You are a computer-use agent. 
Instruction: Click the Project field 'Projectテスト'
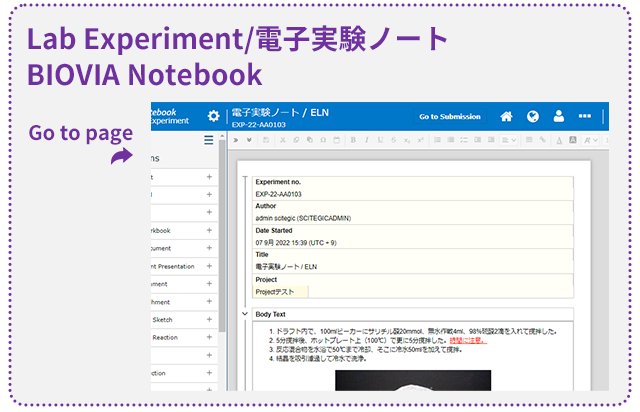click(280, 292)
